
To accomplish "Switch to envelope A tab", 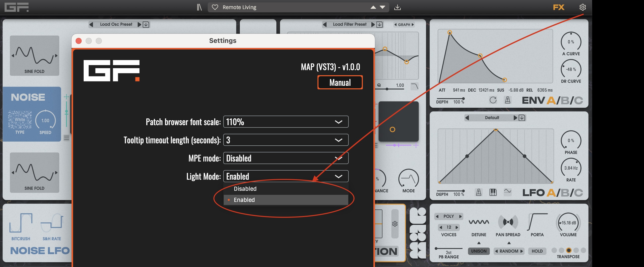I will pyautogui.click(x=551, y=100).
